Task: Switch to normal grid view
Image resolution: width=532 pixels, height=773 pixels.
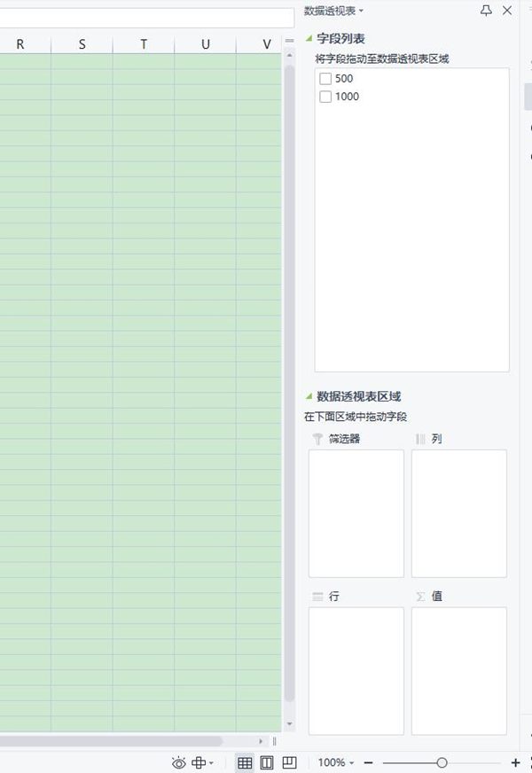Action: 245,762
